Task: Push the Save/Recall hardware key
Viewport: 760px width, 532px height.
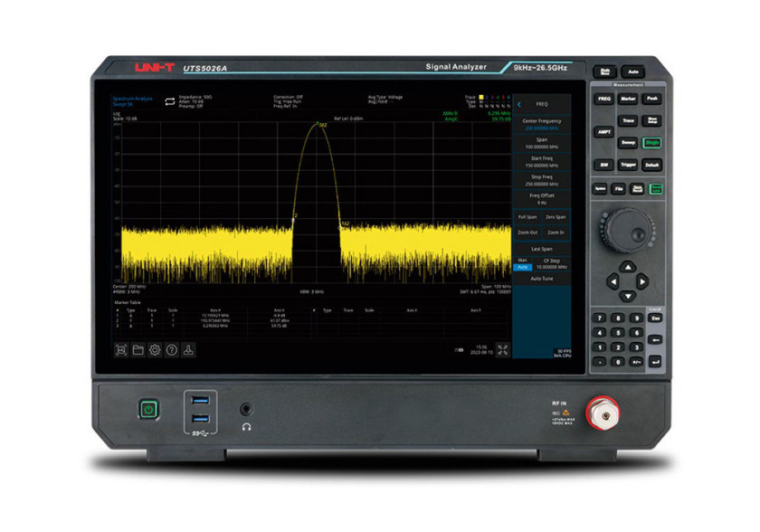Action: (637, 189)
